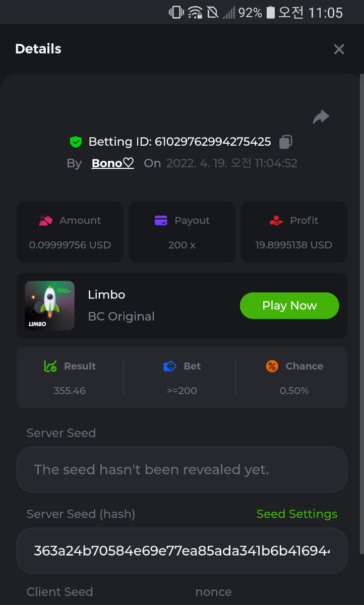Screen dimensions: 364x605
Task: Tap the Wi-Fi icon in status bar
Action: pyautogui.click(x=195, y=12)
